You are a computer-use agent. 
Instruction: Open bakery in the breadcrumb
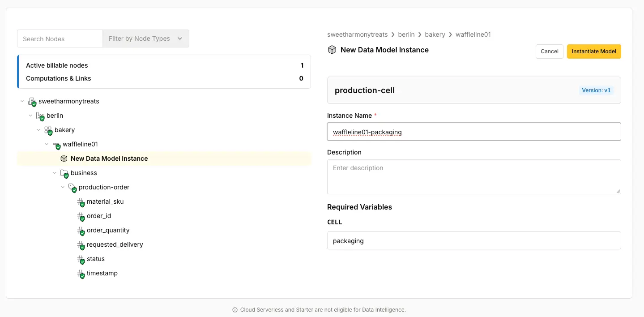pos(435,34)
